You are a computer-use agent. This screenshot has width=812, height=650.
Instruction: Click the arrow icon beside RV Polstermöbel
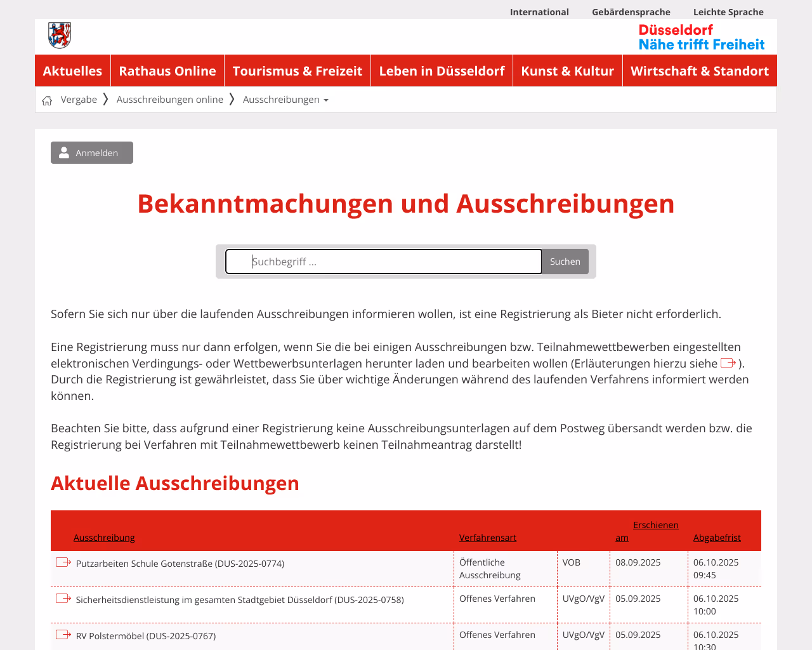(x=63, y=635)
